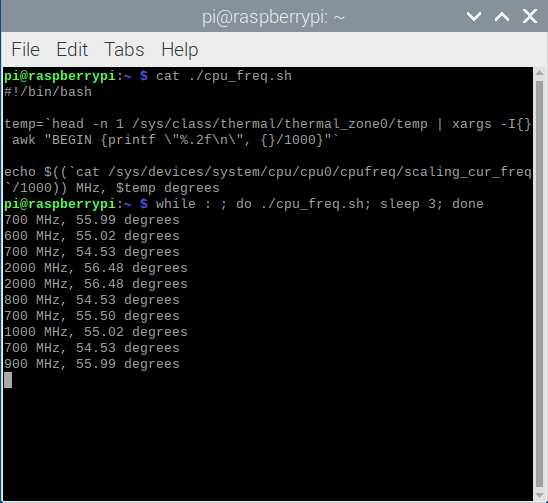Screen dimensions: 548x503
Task: Open the Edit menu
Action: pyautogui.click(x=72, y=49)
